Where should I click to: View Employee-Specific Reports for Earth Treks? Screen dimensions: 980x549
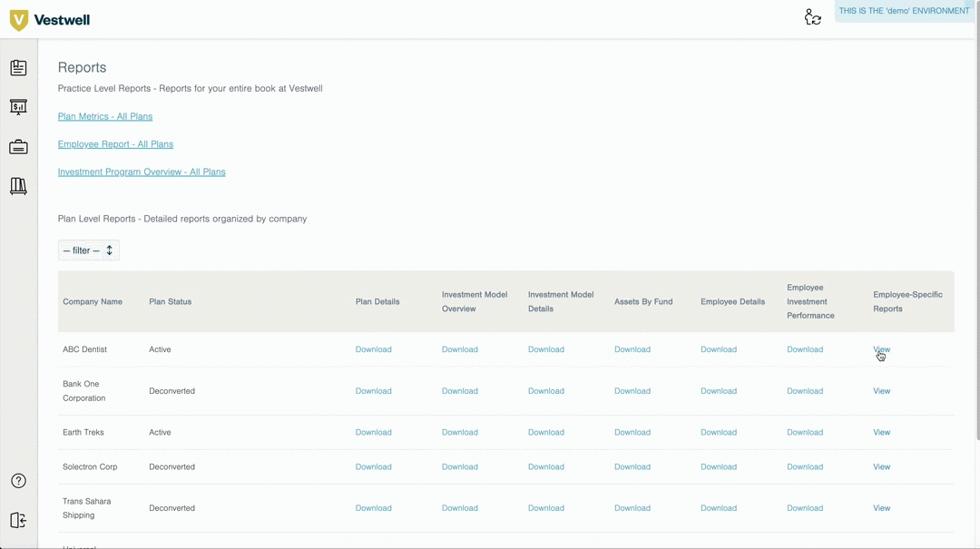(882, 432)
